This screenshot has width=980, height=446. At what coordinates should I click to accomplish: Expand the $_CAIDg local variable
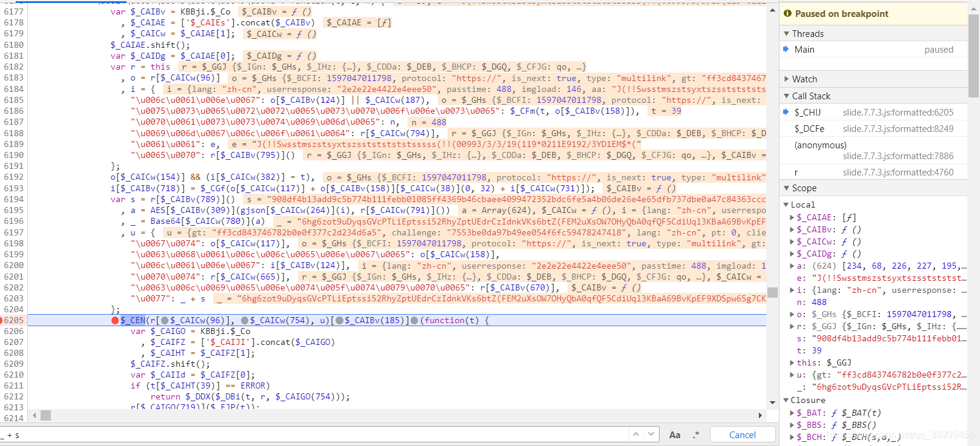(792, 254)
